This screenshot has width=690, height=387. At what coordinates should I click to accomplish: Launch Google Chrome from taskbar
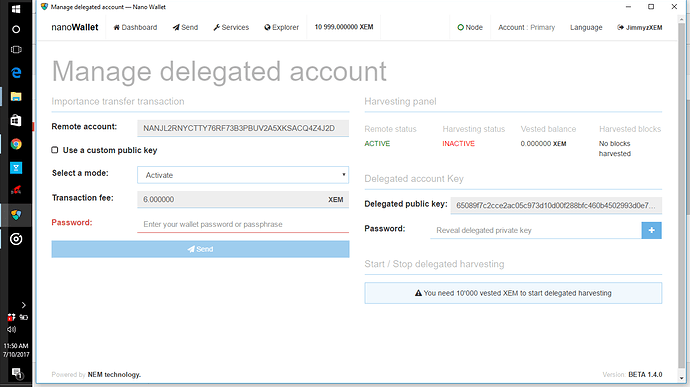pos(16,144)
